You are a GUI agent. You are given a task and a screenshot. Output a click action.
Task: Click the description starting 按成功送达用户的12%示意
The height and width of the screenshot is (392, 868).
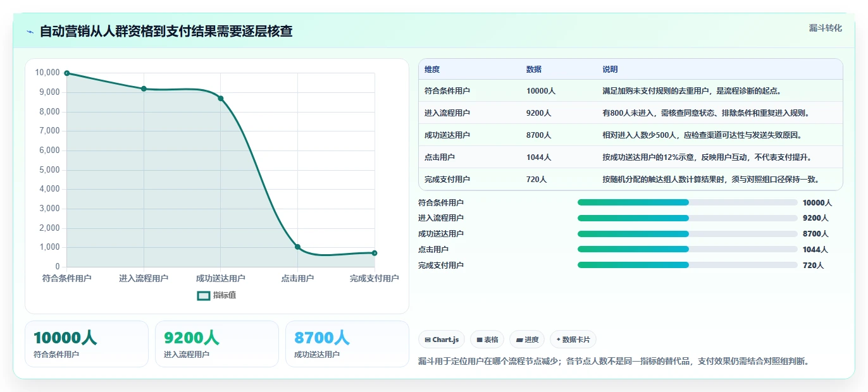(x=707, y=157)
